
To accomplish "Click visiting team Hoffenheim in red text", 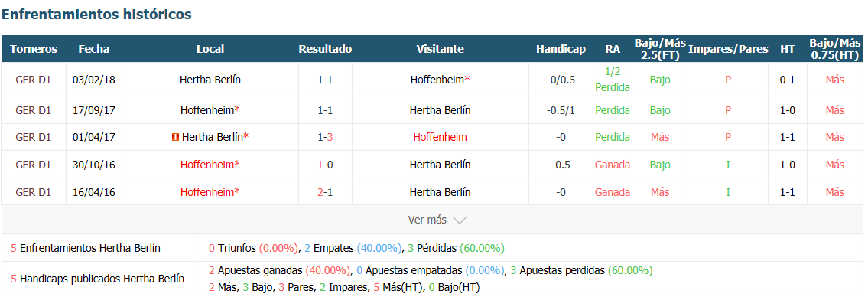I will tap(440, 138).
